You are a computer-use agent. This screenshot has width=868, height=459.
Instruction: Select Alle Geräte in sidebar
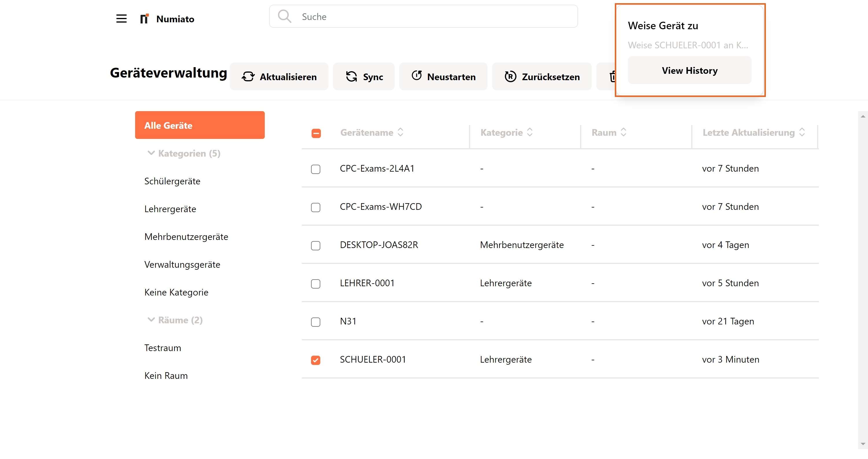(x=200, y=125)
